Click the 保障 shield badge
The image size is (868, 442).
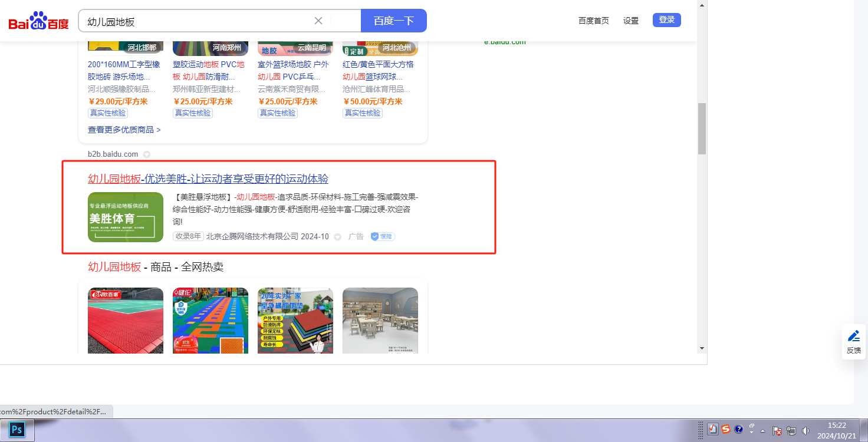coord(383,236)
